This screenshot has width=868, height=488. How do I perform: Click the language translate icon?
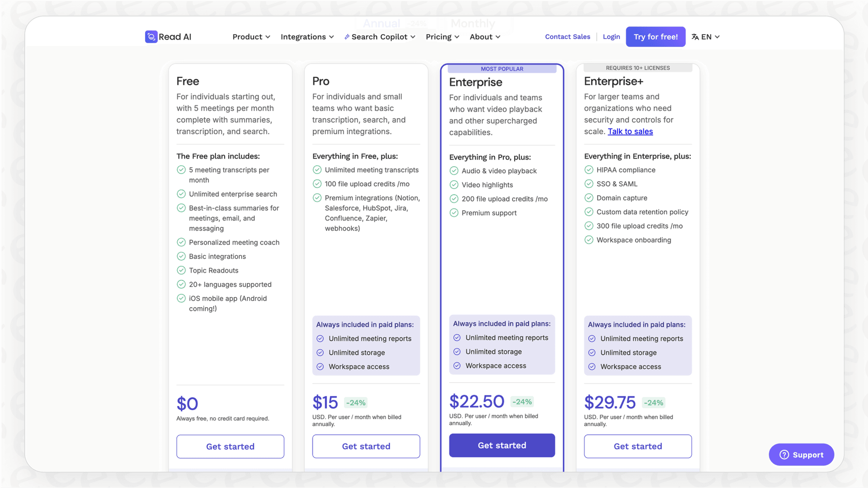point(695,37)
